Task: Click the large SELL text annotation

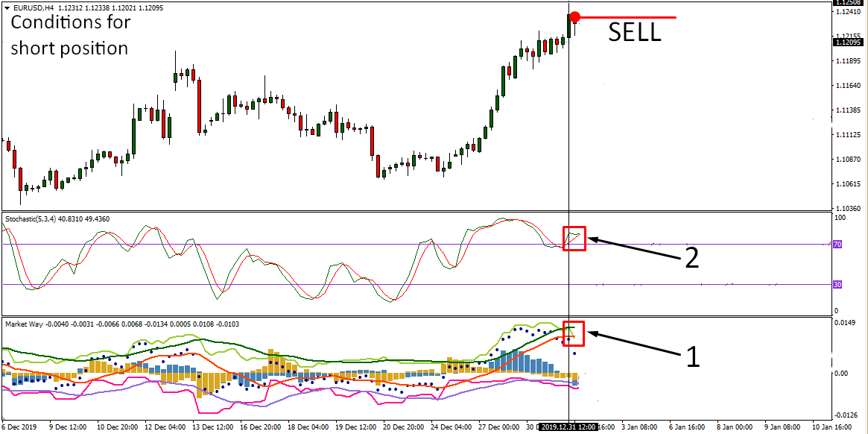Action: click(x=635, y=33)
